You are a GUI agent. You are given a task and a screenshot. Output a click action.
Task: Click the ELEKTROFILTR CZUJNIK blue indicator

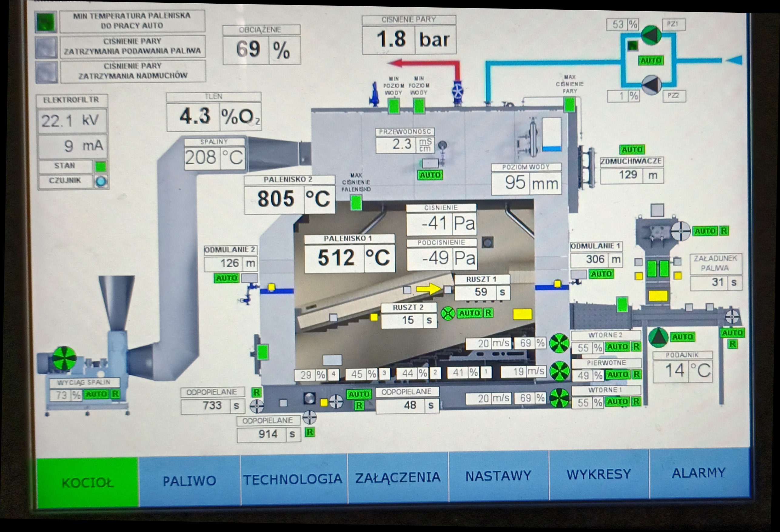101,182
